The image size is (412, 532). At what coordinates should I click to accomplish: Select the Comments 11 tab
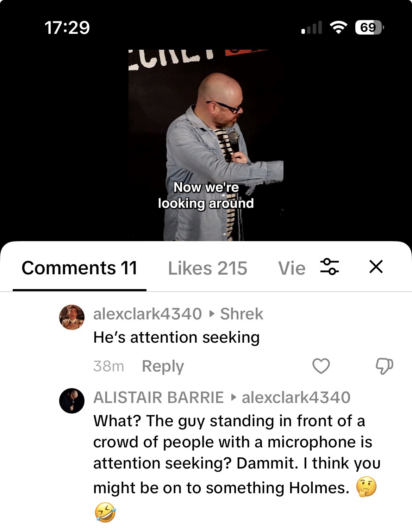(79, 268)
